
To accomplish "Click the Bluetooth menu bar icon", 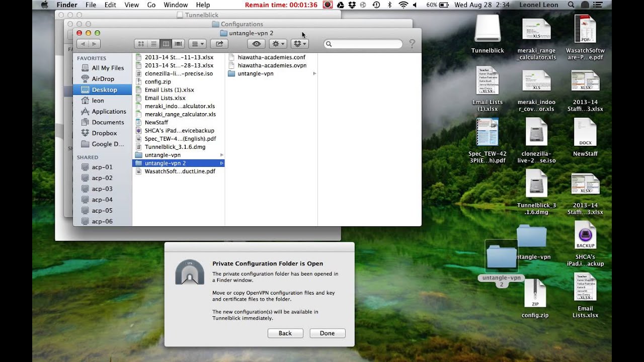I will [389, 5].
